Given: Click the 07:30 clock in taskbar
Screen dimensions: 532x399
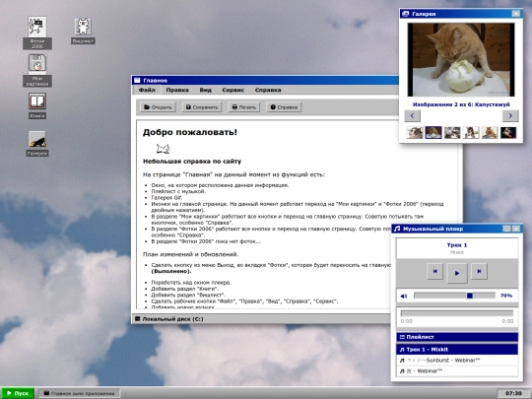Looking at the screenshot, I should pyautogui.click(x=513, y=393).
